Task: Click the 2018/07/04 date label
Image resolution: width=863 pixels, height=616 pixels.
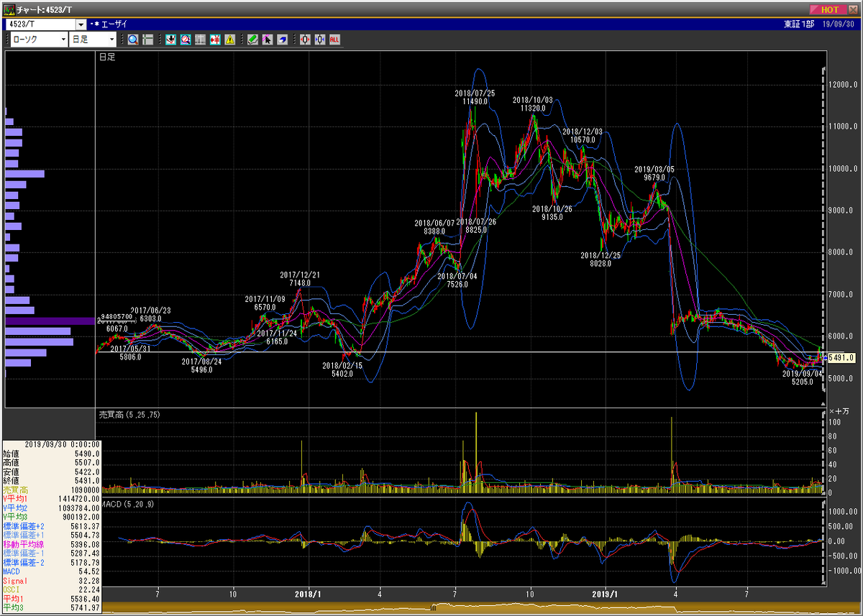Action: (457, 275)
